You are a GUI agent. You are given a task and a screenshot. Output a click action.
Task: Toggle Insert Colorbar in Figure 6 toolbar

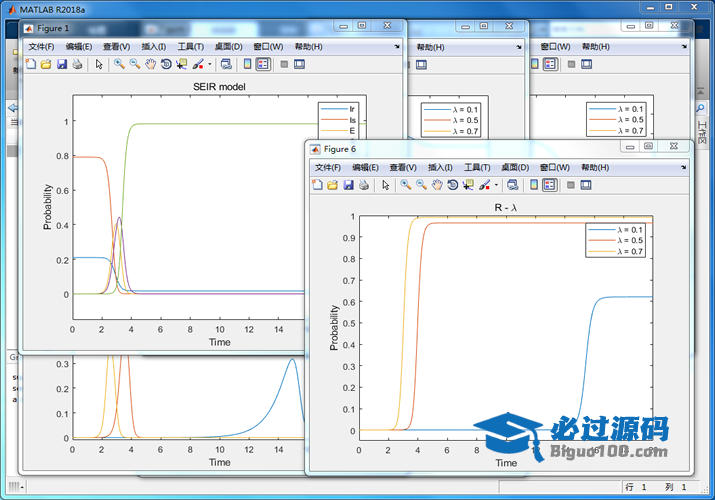pyautogui.click(x=534, y=185)
